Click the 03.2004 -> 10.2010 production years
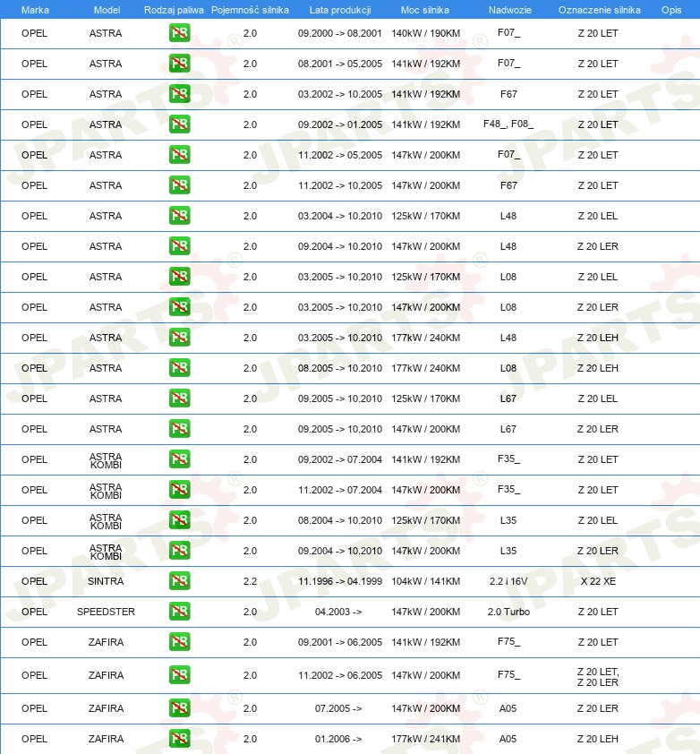The width and height of the screenshot is (700, 754). point(340,216)
